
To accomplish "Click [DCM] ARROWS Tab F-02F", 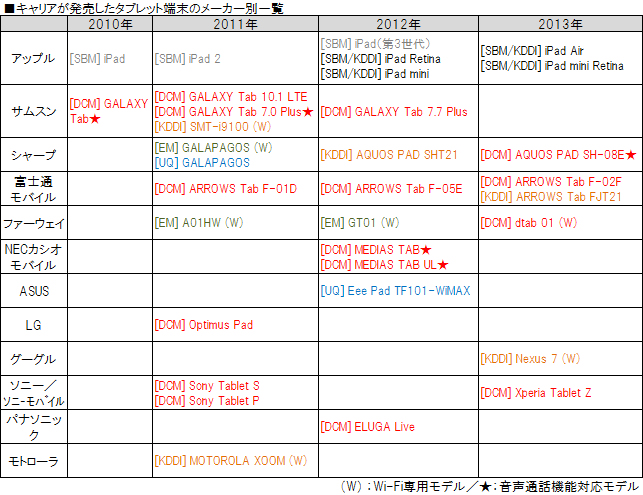I will coord(551,182).
